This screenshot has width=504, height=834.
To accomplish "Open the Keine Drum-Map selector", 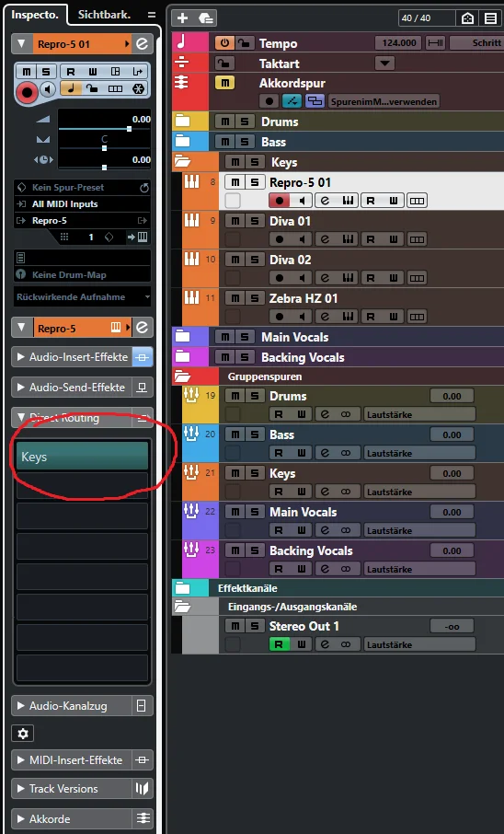I will (83, 275).
